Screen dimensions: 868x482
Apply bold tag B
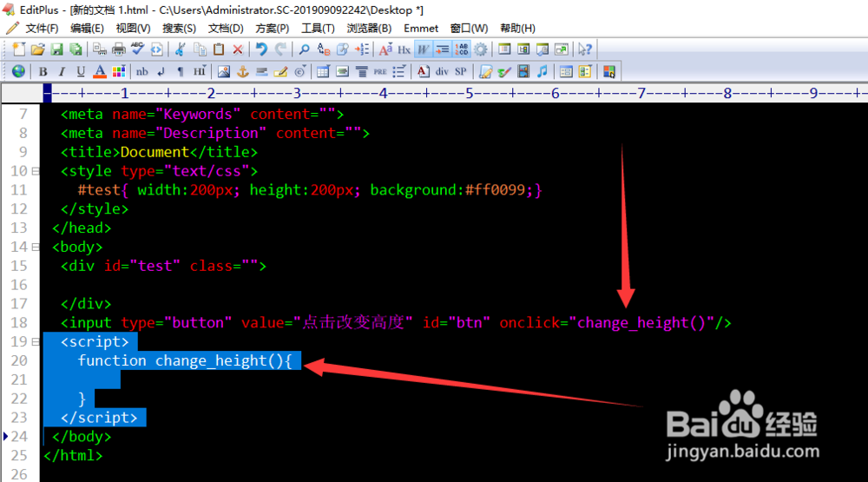pyautogui.click(x=43, y=71)
